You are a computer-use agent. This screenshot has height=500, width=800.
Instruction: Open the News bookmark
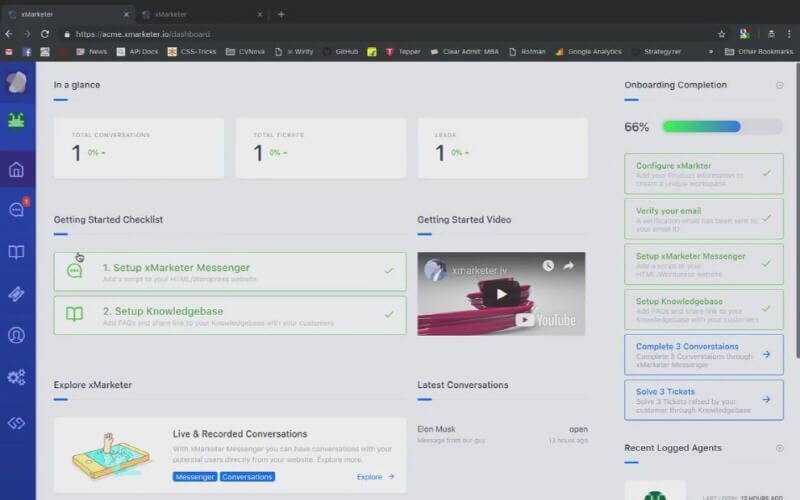(92, 52)
